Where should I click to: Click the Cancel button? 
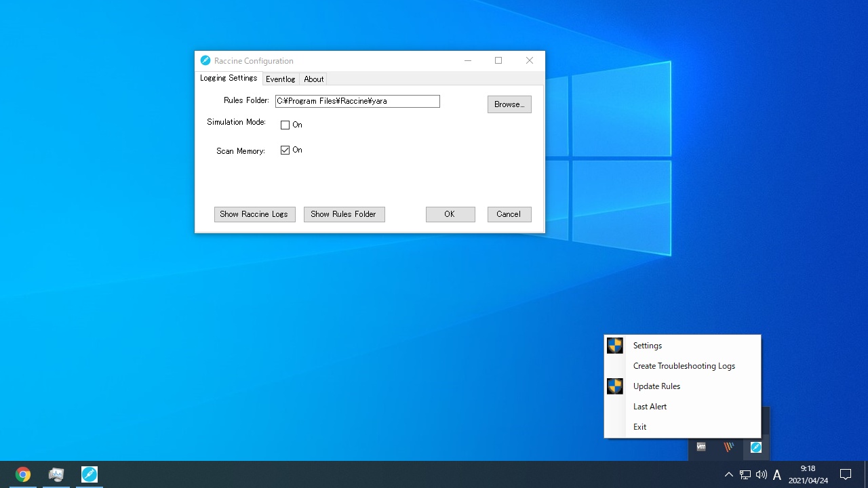[x=509, y=214]
